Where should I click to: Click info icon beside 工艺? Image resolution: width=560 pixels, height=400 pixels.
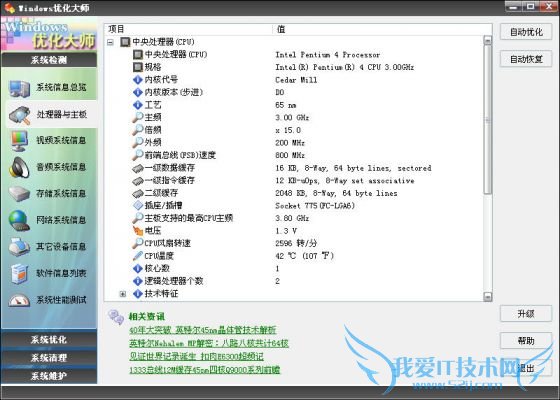[138, 105]
